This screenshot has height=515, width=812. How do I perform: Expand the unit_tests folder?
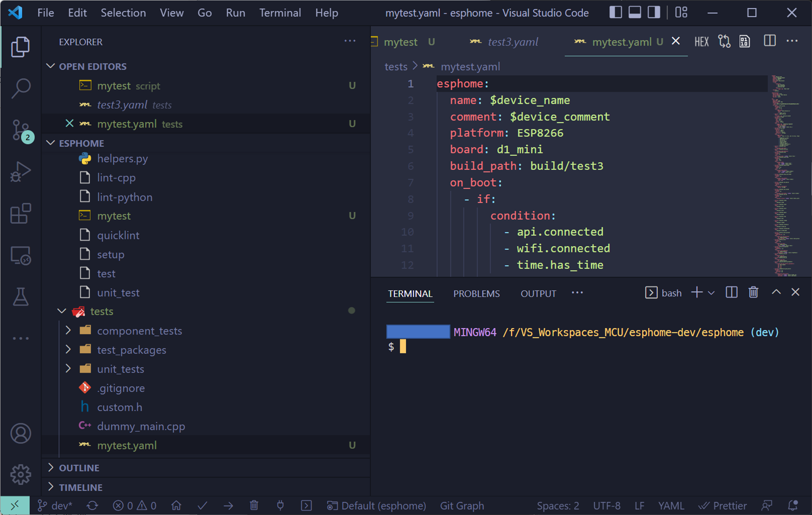coord(68,369)
